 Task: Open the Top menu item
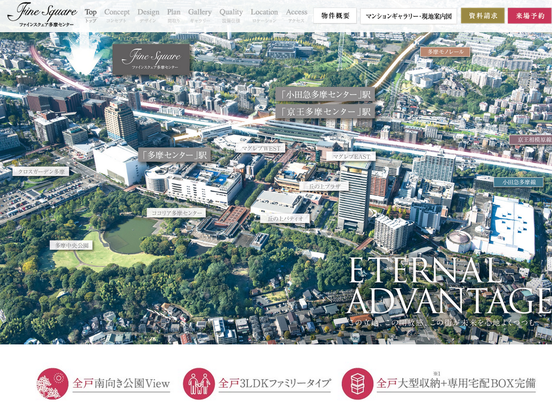(90, 15)
